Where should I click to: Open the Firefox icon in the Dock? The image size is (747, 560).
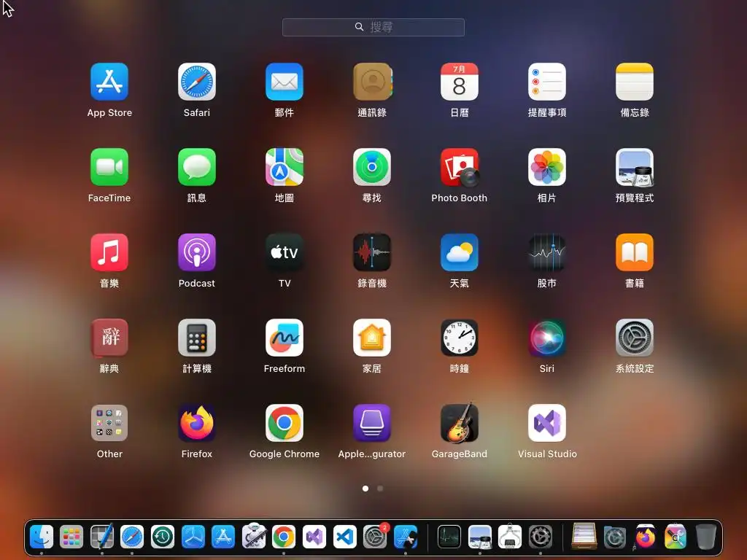coord(645,537)
